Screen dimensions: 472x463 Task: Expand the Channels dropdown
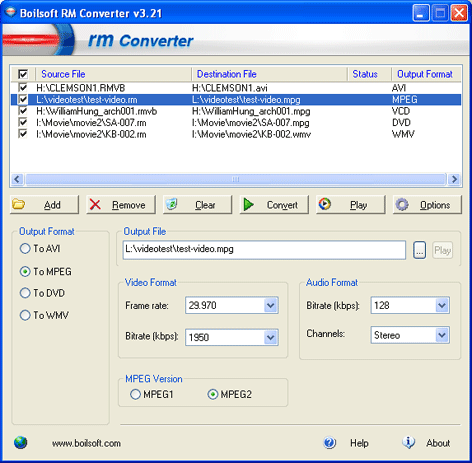442,335
